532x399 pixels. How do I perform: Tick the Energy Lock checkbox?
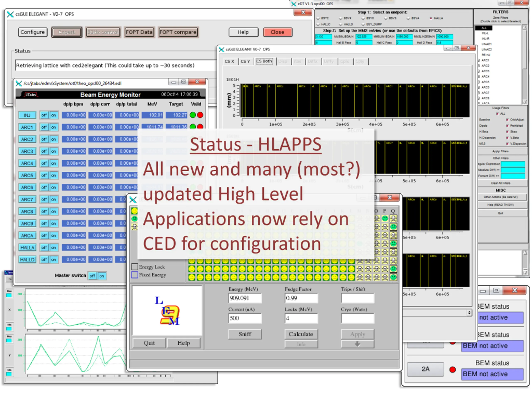coord(135,267)
